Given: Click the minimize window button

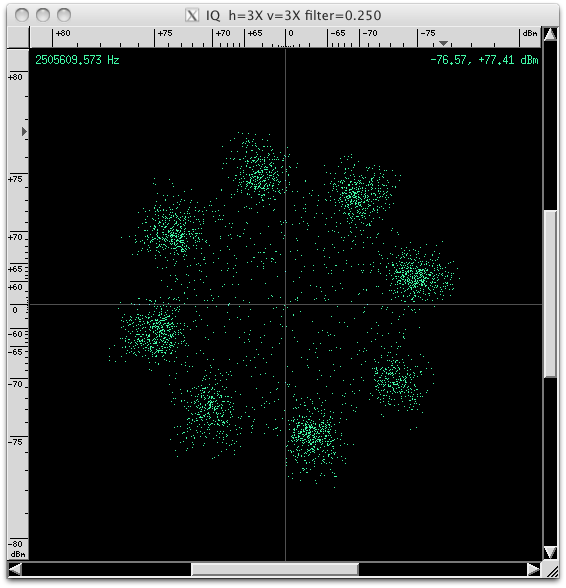Looking at the screenshot, I should [43, 15].
